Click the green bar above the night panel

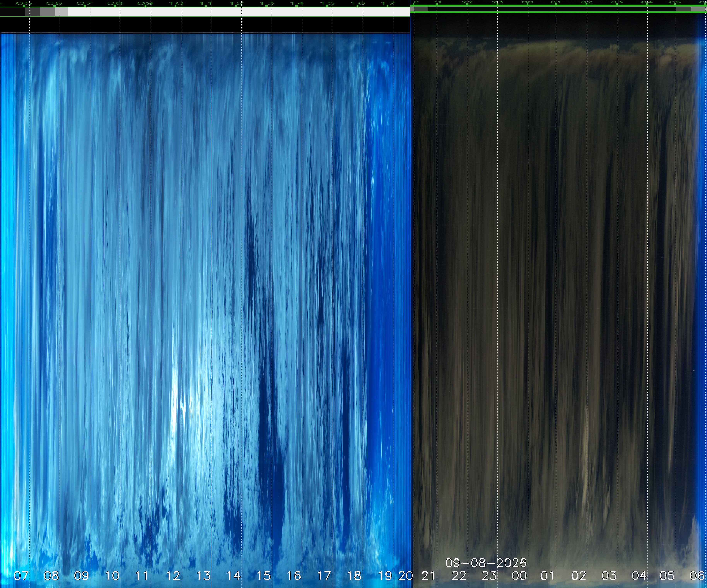pyautogui.click(x=558, y=9)
